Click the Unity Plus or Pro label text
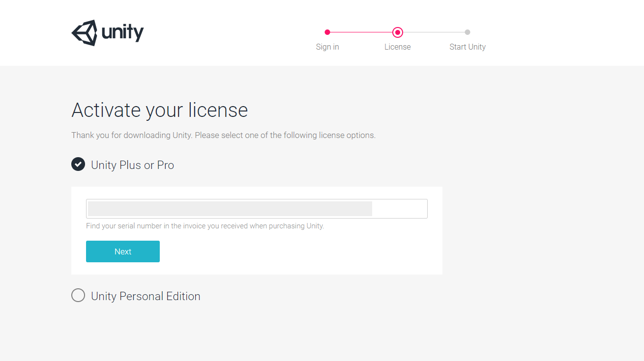The image size is (644, 361). [132, 165]
